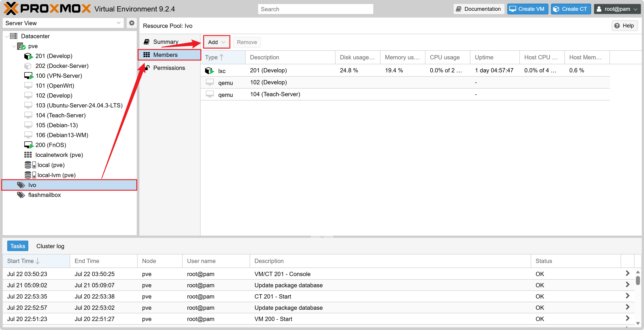Click the monitor icon for 103 (Ubuntu-Server-24.04.3-LTS)
This screenshot has width=644, height=330.
pyautogui.click(x=28, y=105)
